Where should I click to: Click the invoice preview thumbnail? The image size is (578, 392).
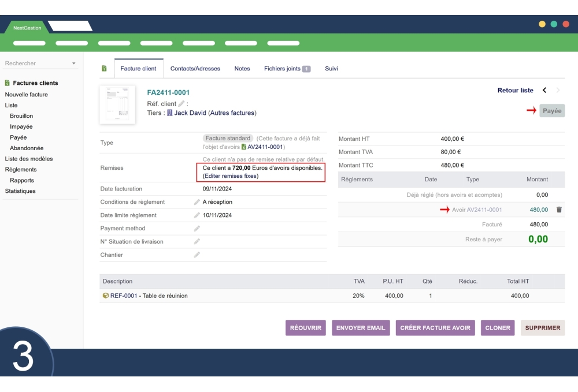point(117,104)
